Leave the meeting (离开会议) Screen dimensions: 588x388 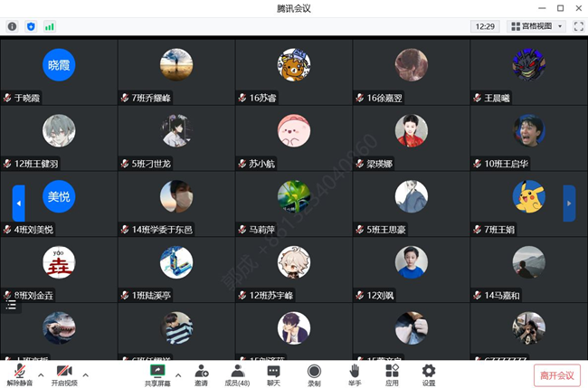tap(557, 375)
